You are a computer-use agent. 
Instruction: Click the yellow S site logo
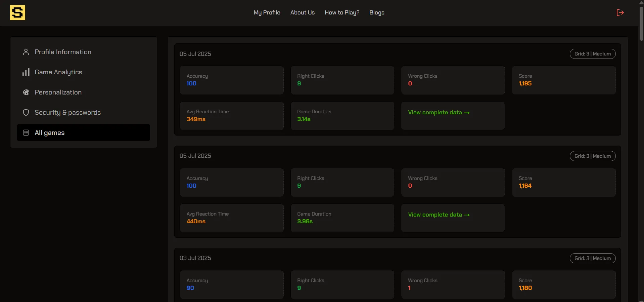click(17, 13)
